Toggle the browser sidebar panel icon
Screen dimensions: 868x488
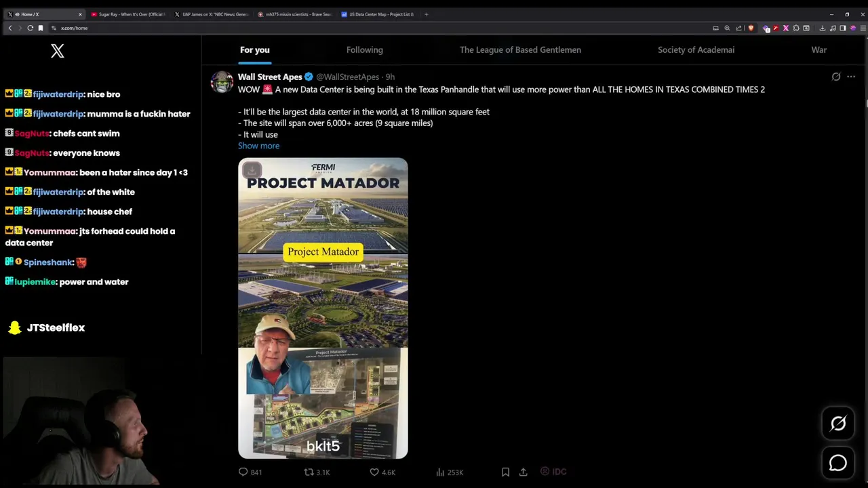(843, 28)
